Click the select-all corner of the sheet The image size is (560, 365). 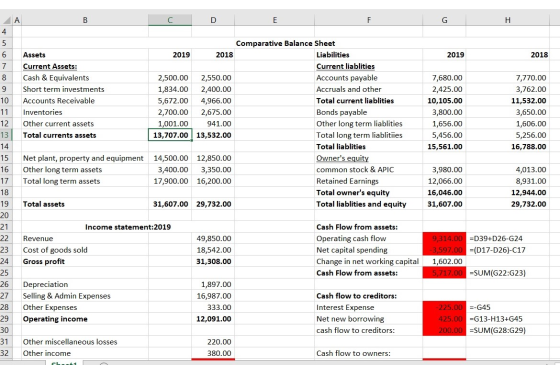tap(5, 20)
